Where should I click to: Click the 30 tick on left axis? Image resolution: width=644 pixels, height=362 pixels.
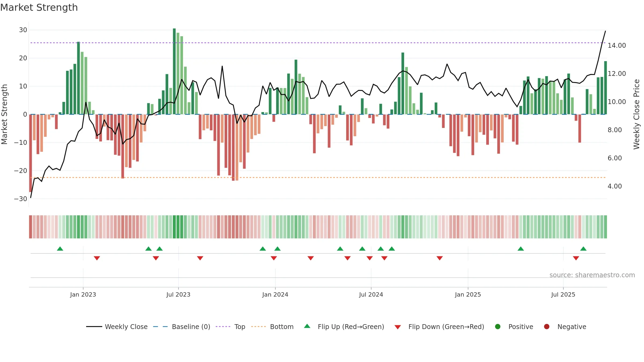point(23,30)
